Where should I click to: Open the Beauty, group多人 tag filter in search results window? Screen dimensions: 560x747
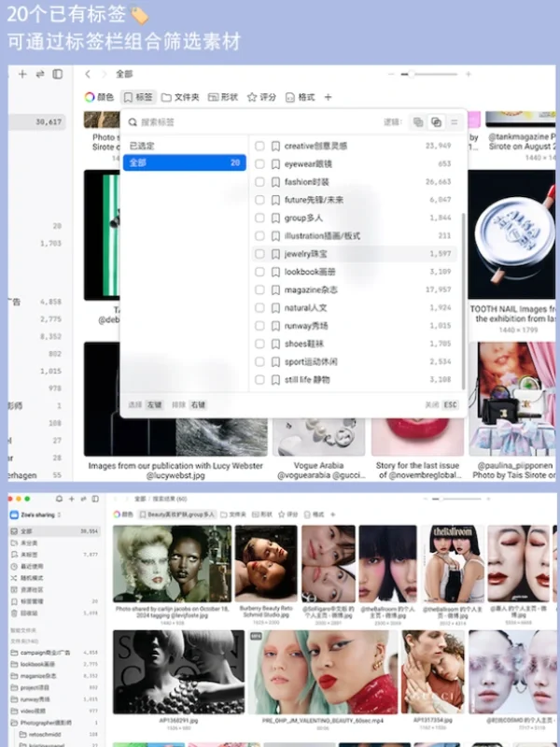point(176,514)
